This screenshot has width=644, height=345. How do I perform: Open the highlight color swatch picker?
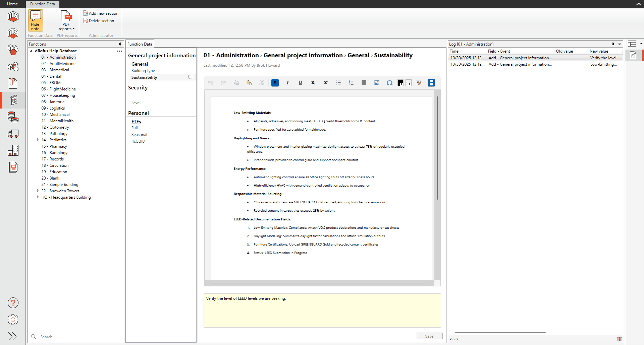(x=409, y=83)
